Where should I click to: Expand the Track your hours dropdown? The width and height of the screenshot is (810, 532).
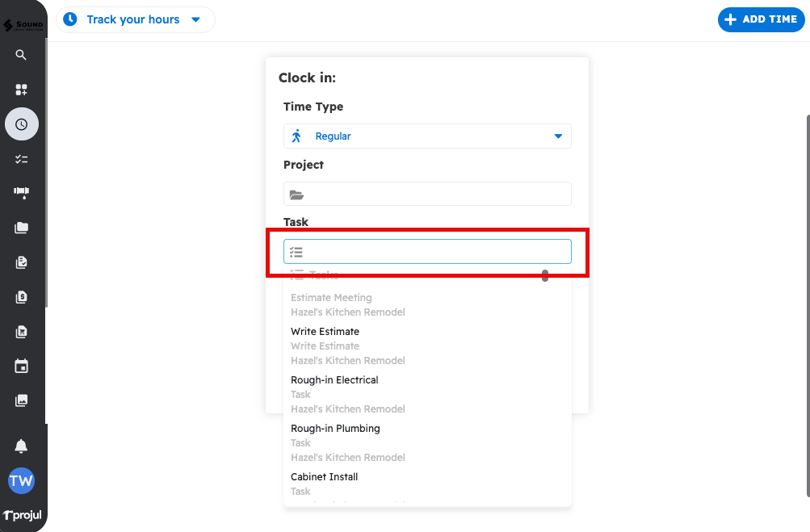[x=134, y=19]
